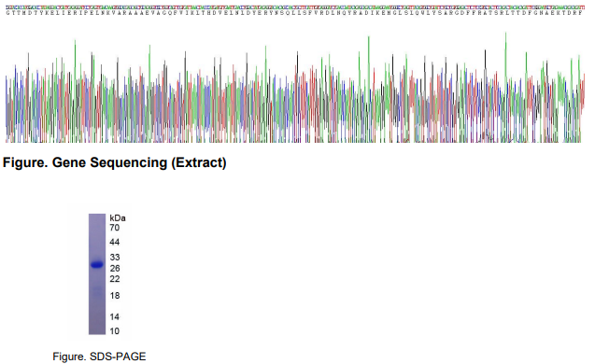Click the 22 kDa marker label
Viewport: 595px width, 364px height.
coord(115,279)
